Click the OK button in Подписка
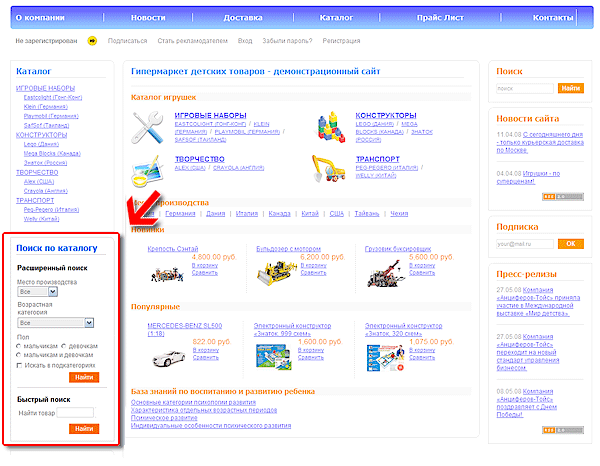The image size is (600, 466). [x=570, y=243]
